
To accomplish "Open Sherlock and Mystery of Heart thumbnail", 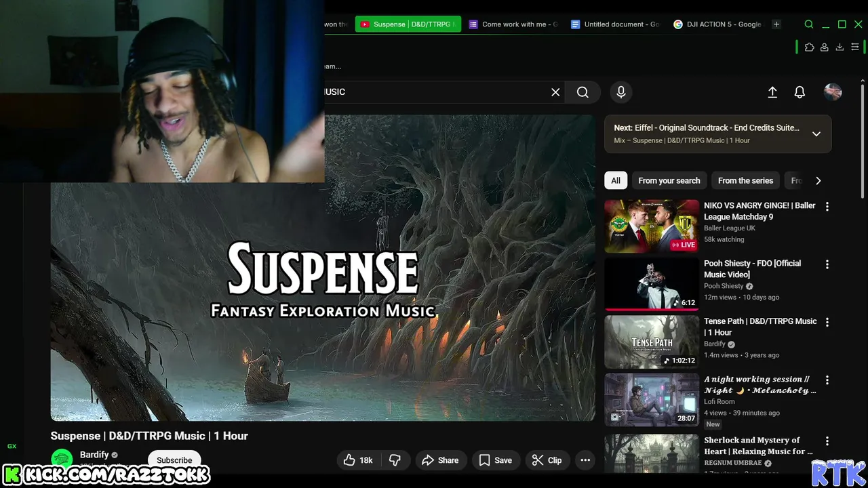I will coord(652,453).
